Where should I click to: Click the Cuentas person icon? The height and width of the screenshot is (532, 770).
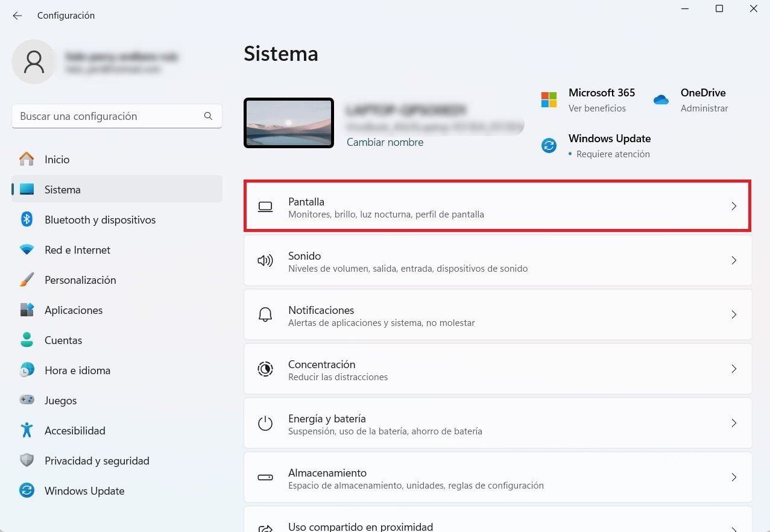(x=27, y=340)
